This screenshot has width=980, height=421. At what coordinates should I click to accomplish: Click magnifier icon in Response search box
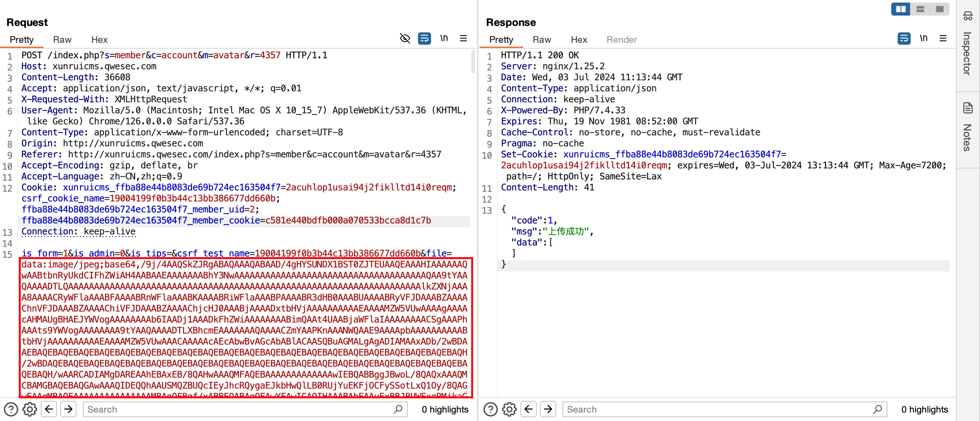(878, 409)
